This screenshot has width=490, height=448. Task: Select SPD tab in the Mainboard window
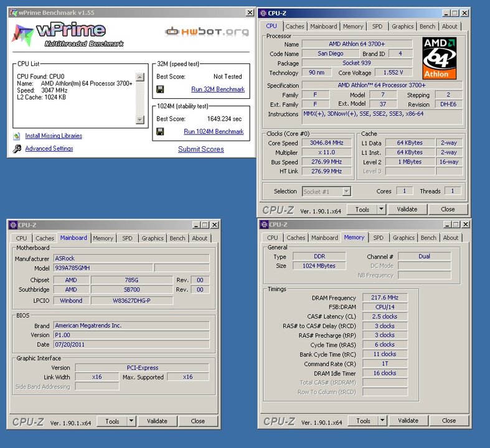127,238
